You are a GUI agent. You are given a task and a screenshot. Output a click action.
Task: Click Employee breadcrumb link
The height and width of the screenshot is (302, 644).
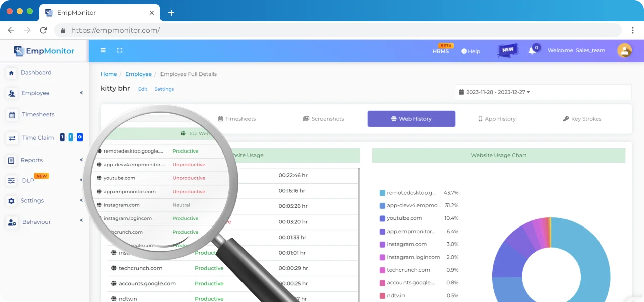(138, 74)
